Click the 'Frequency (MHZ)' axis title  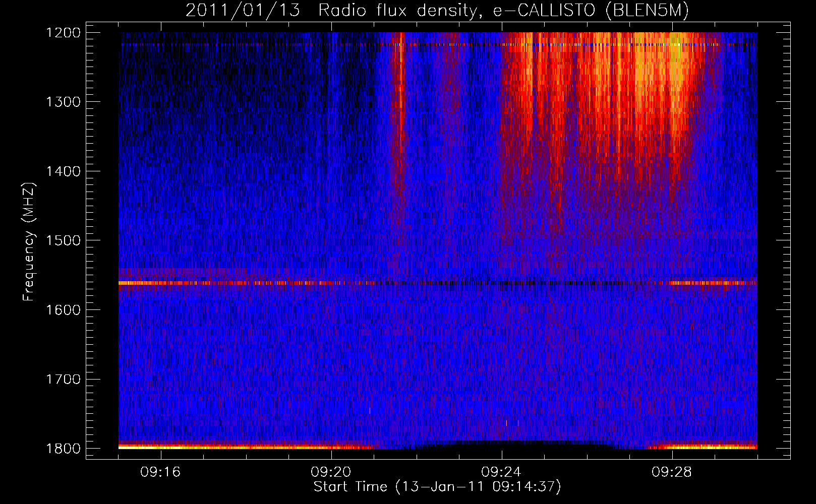(x=29, y=241)
